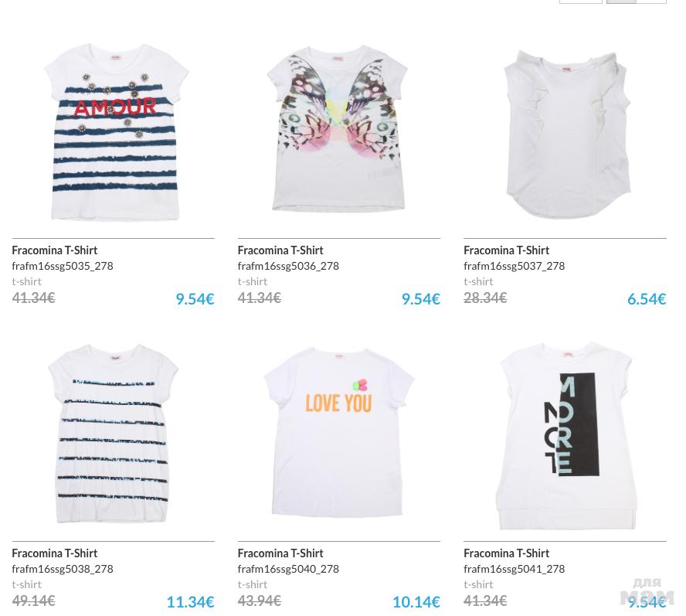
Task: Click the 6.54€ sale price
Action: (647, 299)
